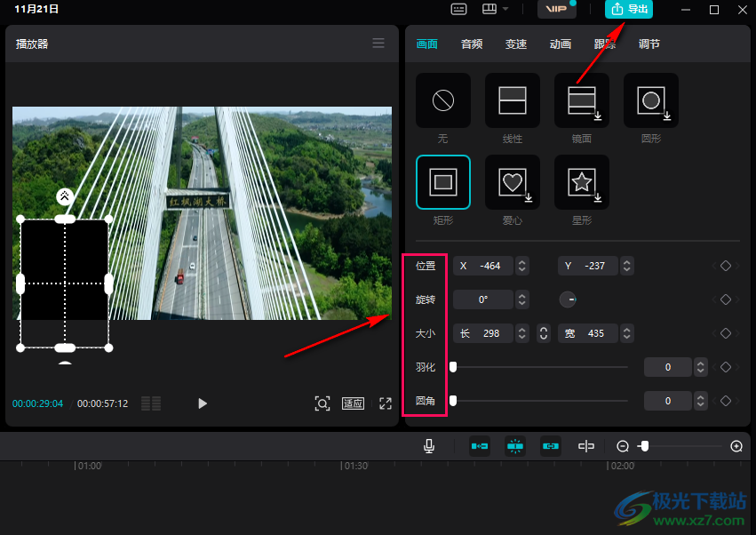
Task: Toggle clip linkage on timeline
Action: coord(550,446)
